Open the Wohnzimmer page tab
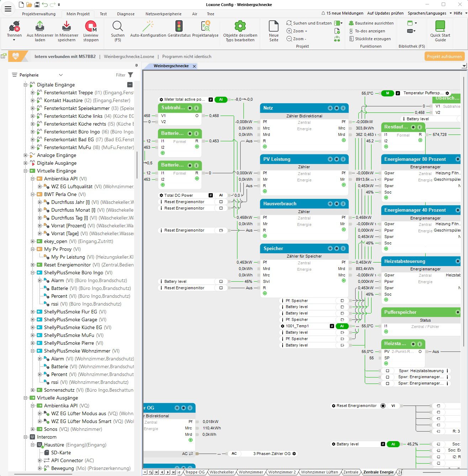The image size is (468, 476). (251, 472)
